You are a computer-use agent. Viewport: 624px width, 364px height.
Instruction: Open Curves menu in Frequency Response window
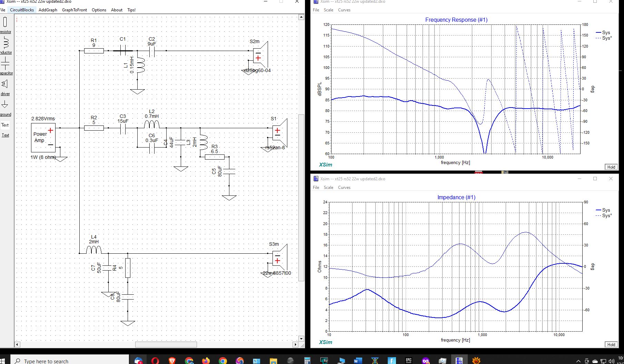tap(344, 10)
